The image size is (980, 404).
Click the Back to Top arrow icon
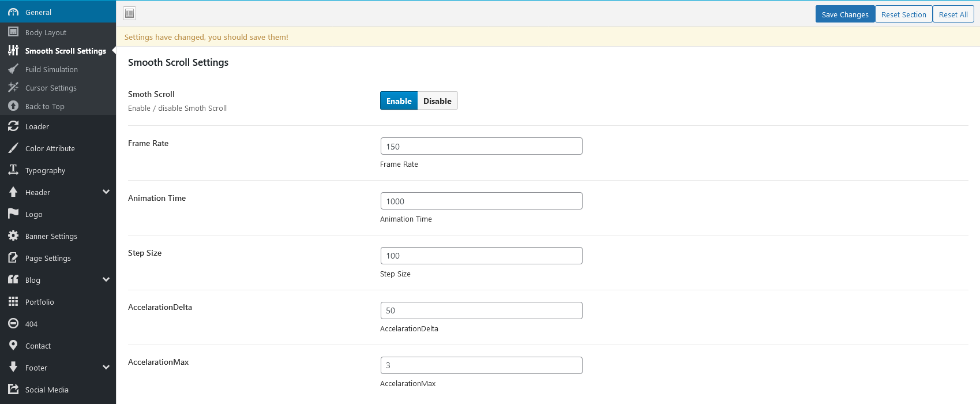pos(13,106)
